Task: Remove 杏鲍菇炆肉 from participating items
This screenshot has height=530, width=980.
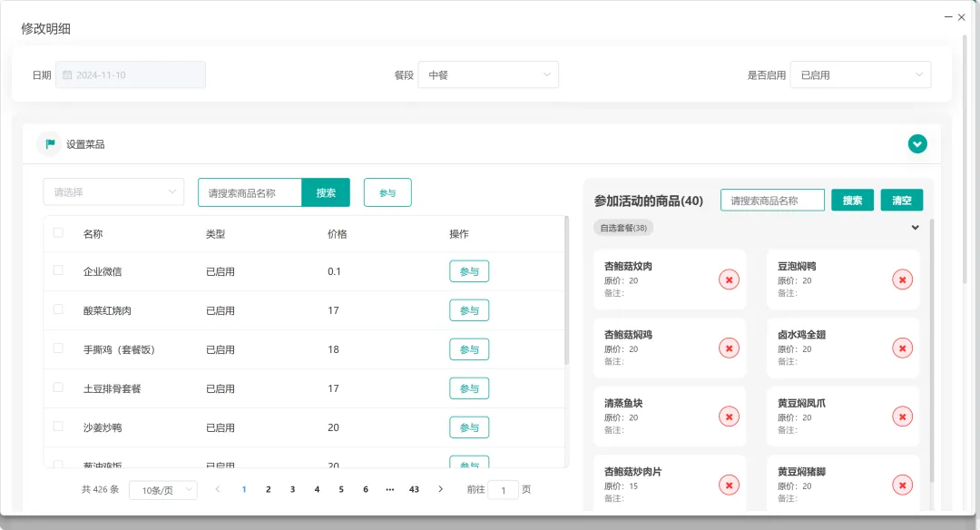Action: (729, 280)
